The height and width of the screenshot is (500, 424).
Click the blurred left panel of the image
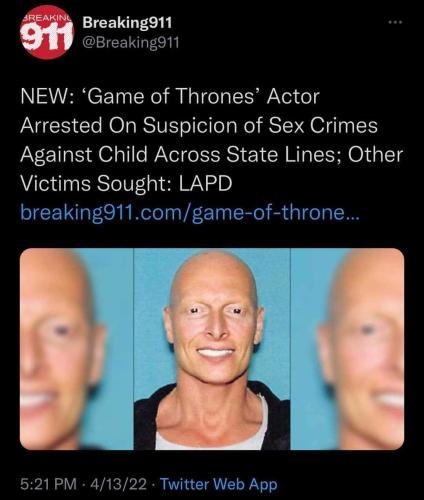77,349
